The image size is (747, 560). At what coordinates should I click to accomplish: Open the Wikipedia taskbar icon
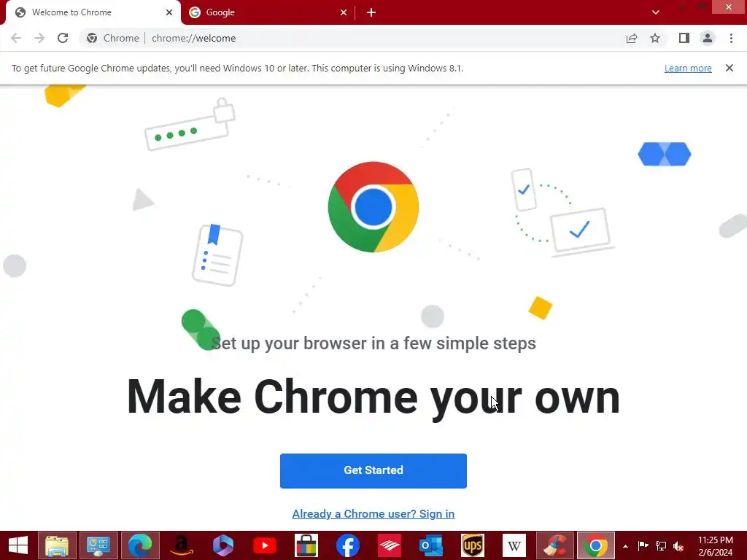514,545
